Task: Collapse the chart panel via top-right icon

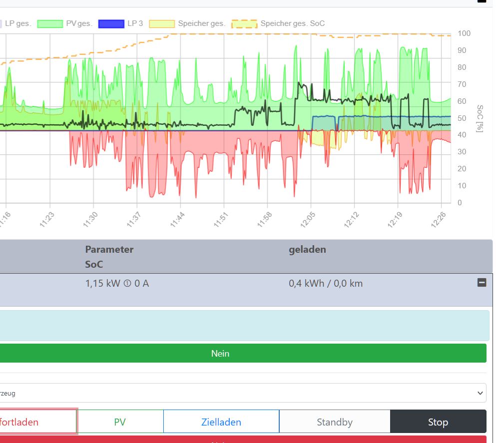Action: point(482,1)
